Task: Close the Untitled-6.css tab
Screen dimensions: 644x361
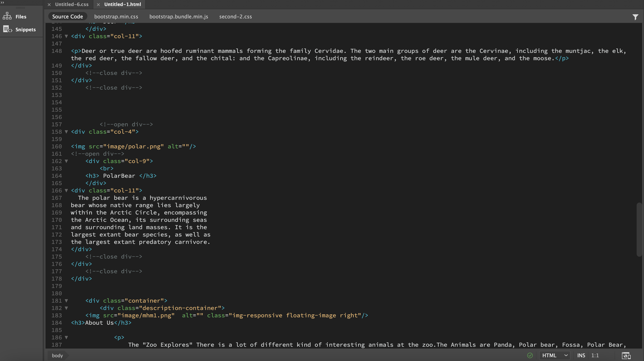Action: point(49,4)
